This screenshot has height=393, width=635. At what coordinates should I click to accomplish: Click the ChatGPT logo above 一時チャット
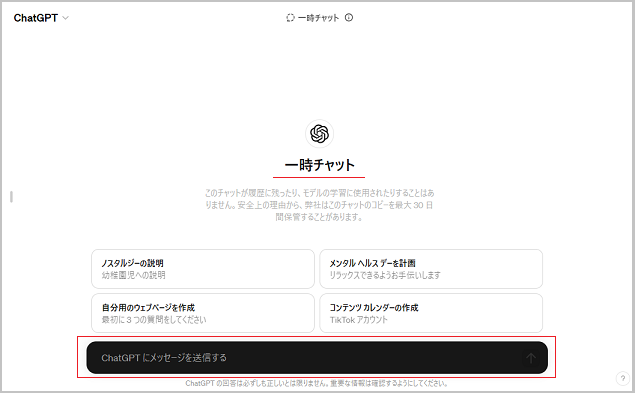[319, 134]
